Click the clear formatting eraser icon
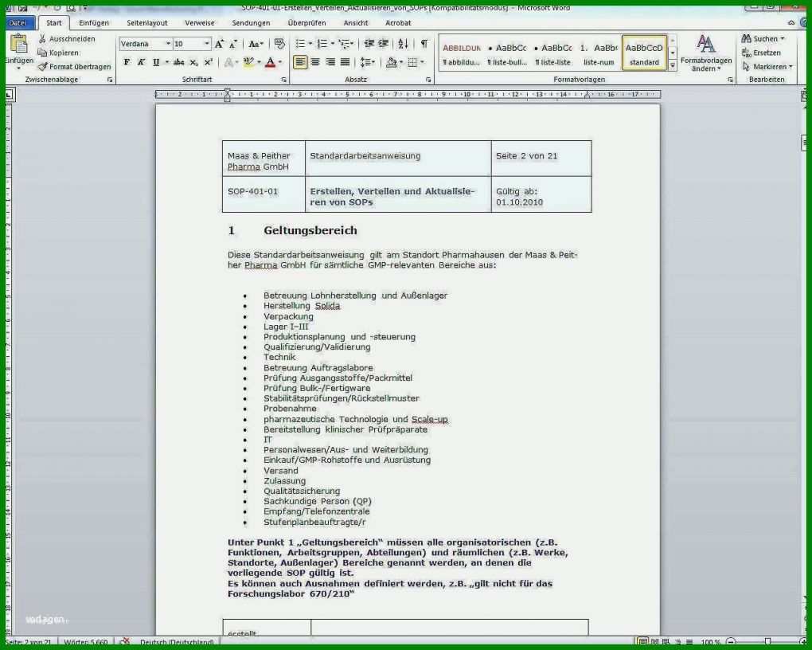812x650 pixels. pos(279,44)
